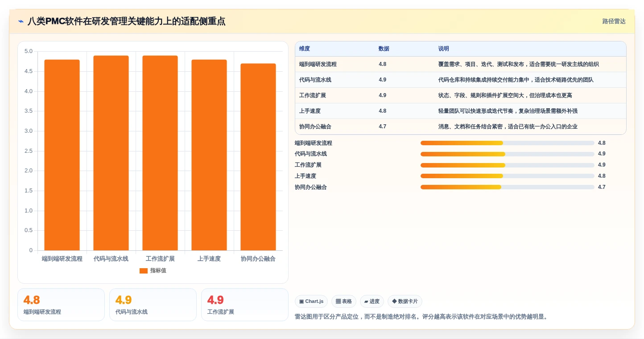Select the 表格 chip
This screenshot has width=644, height=339.
pos(344,302)
